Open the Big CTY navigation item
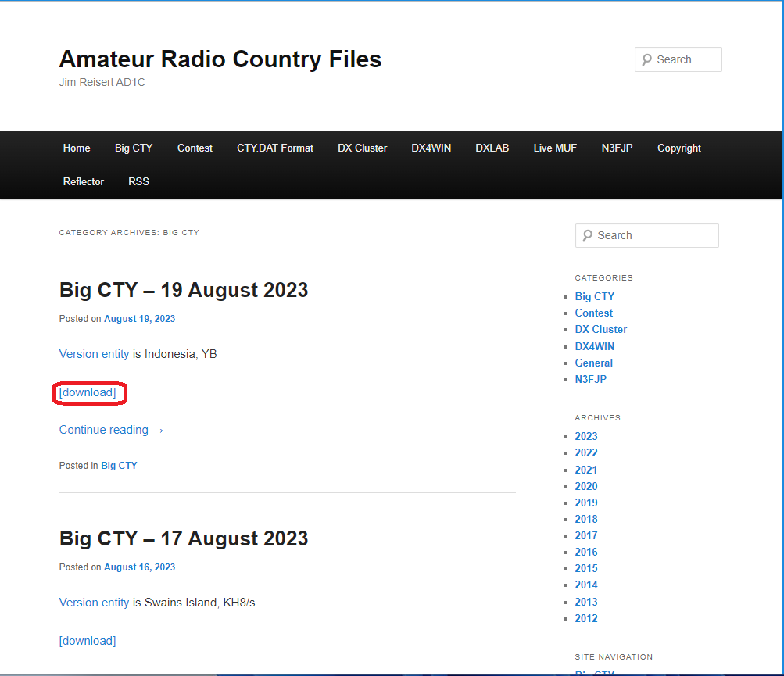The image size is (784, 676). tap(134, 148)
